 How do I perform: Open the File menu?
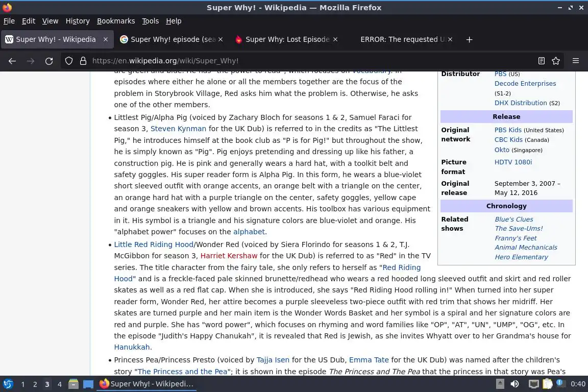[x=9, y=21]
